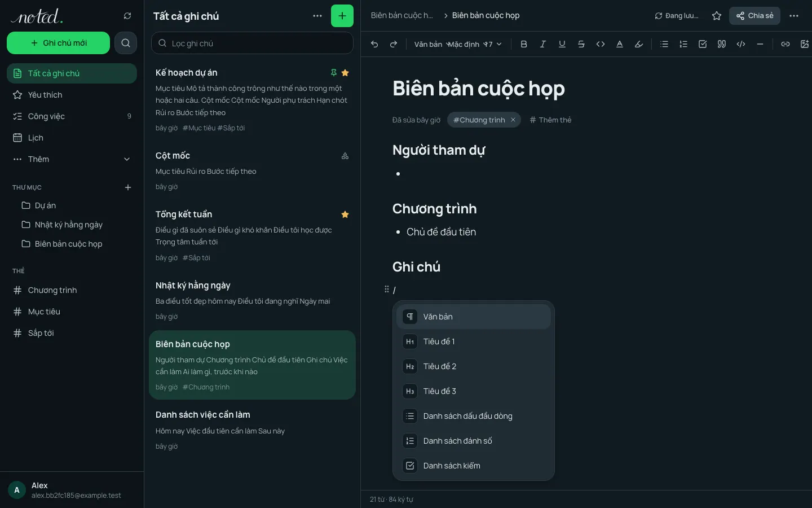Image resolution: width=812 pixels, height=508 pixels.
Task: Apply inline code formatting from the toolbar
Action: tap(601, 44)
